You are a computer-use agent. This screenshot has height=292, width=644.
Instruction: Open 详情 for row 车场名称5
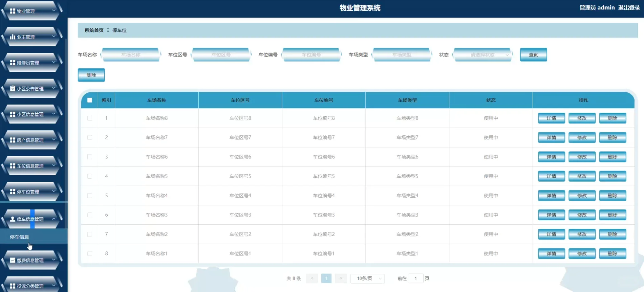(x=551, y=176)
